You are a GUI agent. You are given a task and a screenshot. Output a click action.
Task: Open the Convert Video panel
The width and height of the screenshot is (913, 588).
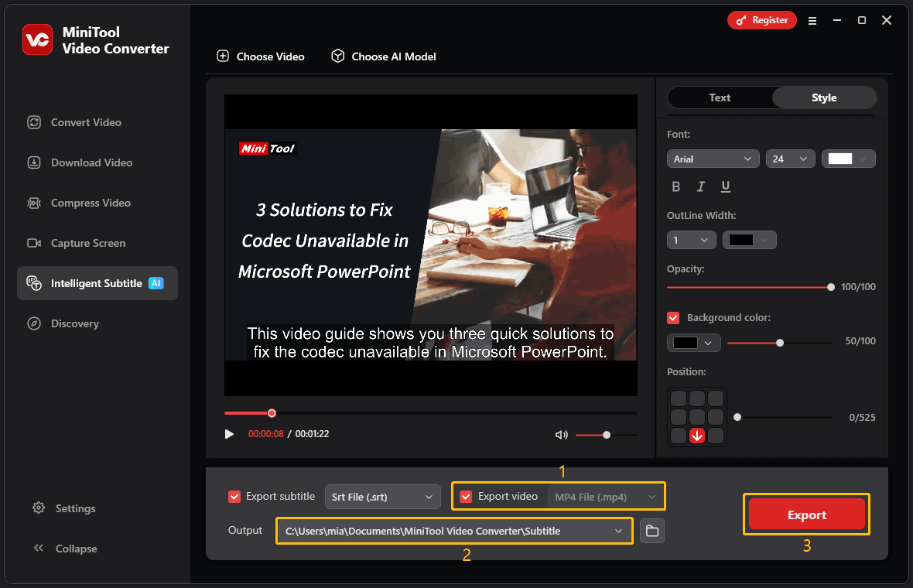[85, 122]
